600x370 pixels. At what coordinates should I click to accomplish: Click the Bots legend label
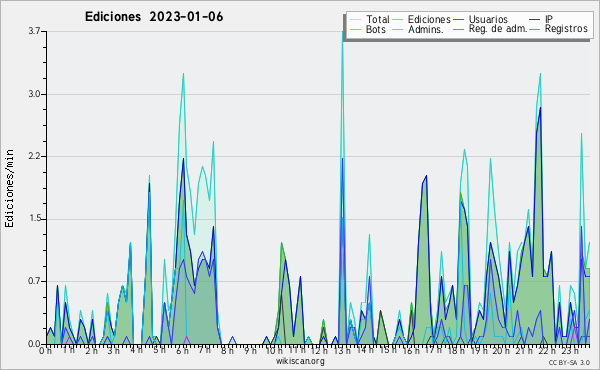coord(376,29)
